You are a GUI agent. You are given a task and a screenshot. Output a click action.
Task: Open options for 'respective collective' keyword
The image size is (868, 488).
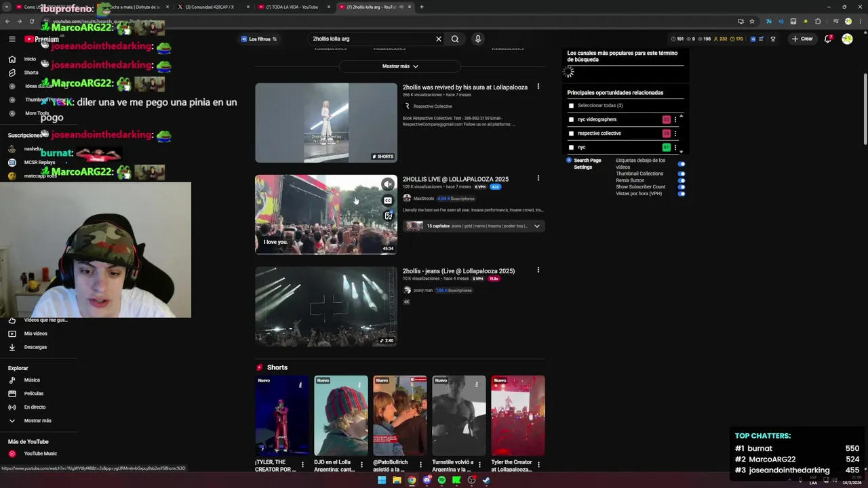click(x=675, y=134)
